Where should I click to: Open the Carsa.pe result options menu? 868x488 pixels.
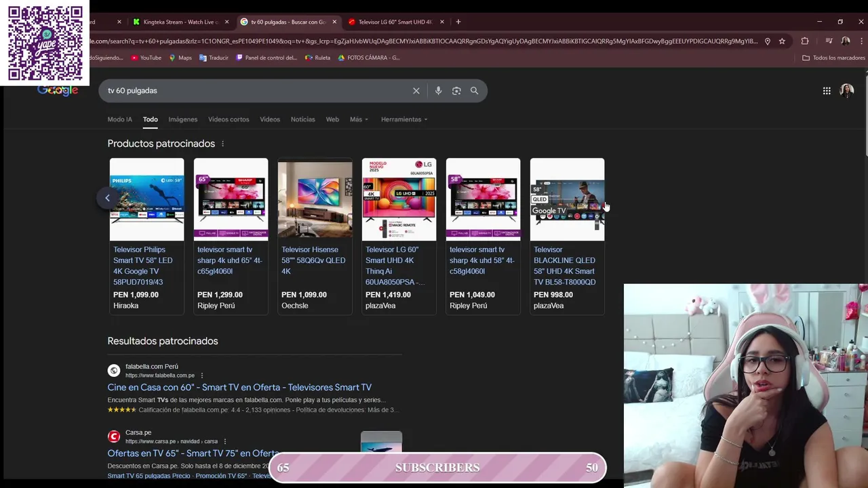tap(225, 441)
